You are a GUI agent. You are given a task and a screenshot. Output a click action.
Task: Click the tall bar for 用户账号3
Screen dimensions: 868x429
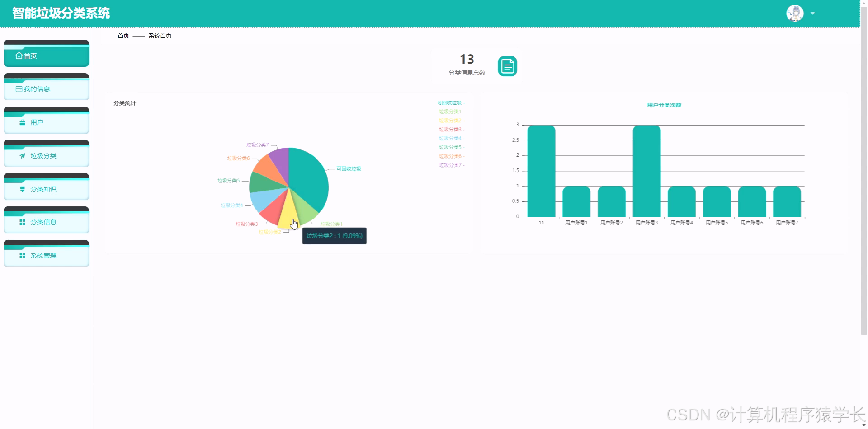coord(646,171)
